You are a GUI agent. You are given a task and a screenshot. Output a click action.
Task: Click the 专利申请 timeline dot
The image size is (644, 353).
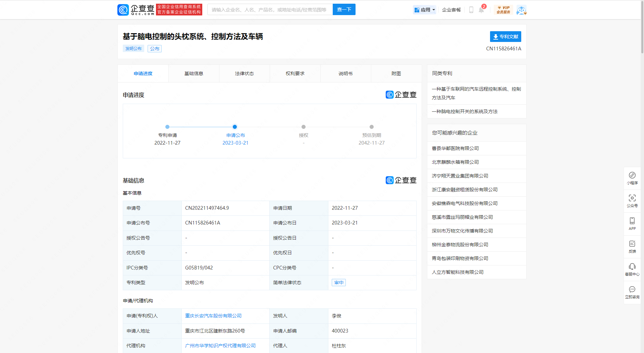pos(167,127)
